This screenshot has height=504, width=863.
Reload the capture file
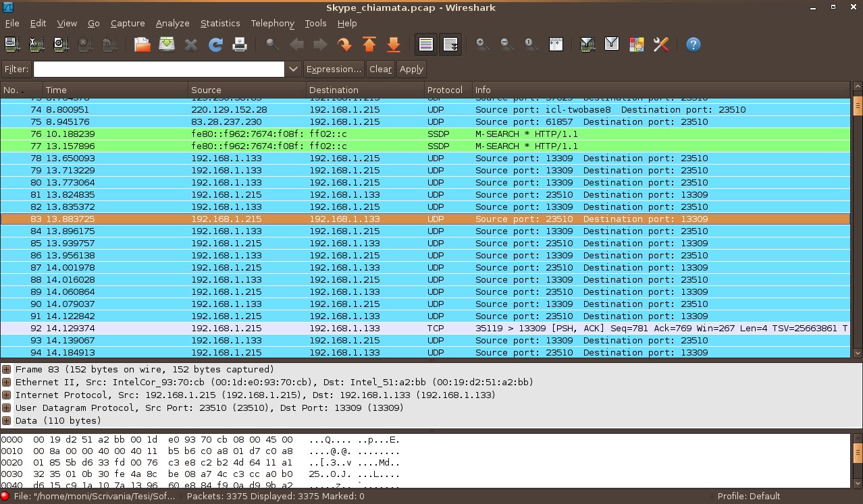pyautogui.click(x=215, y=45)
